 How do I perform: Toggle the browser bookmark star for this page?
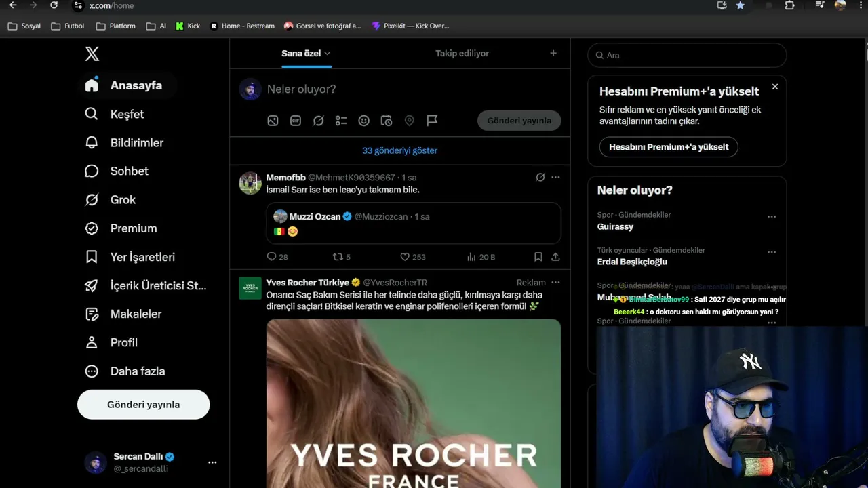point(741,5)
